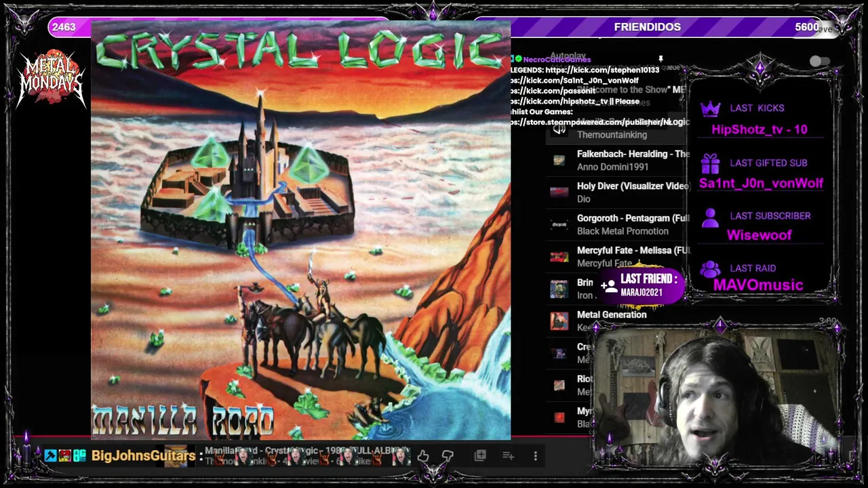The image size is (868, 488).
Task: Click the 'Mercyful Fate - Melissa' title
Action: click(x=633, y=250)
